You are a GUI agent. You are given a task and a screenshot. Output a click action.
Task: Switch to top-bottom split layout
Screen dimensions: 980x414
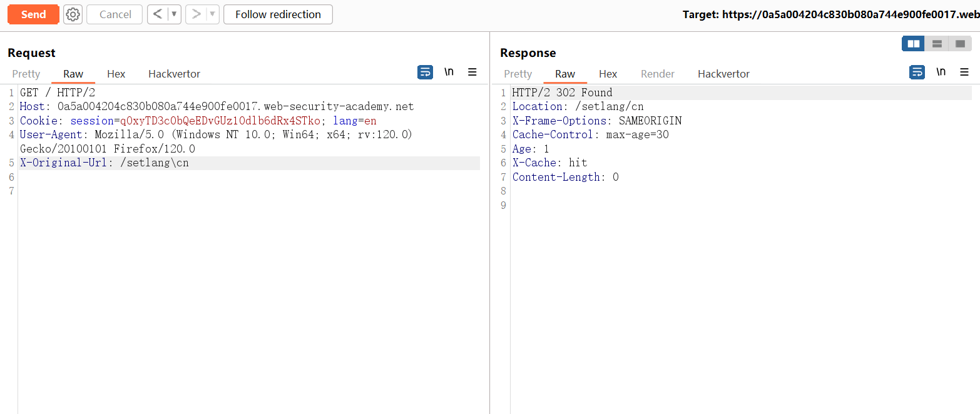[x=937, y=44]
